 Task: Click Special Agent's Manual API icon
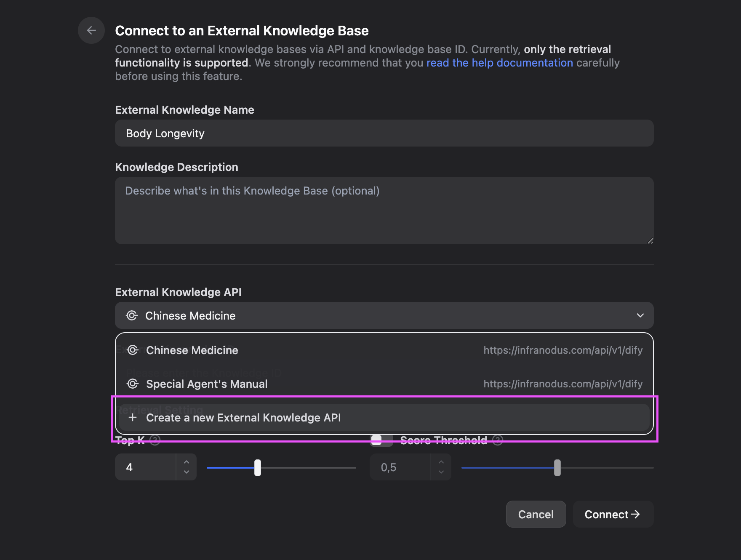(133, 384)
